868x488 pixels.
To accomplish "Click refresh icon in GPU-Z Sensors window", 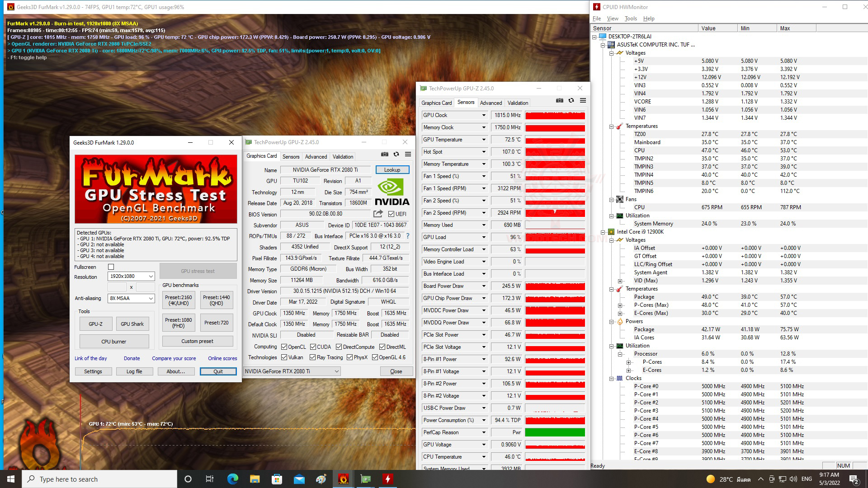I will 571,100.
